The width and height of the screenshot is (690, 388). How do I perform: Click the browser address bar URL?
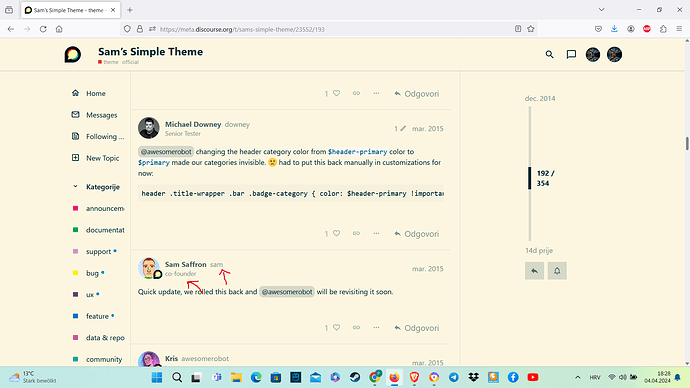point(242,29)
